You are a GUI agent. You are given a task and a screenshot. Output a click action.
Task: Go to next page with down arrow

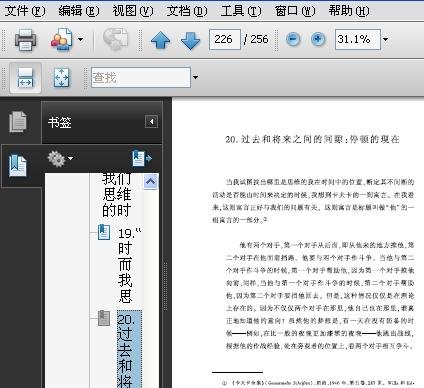coord(190,40)
